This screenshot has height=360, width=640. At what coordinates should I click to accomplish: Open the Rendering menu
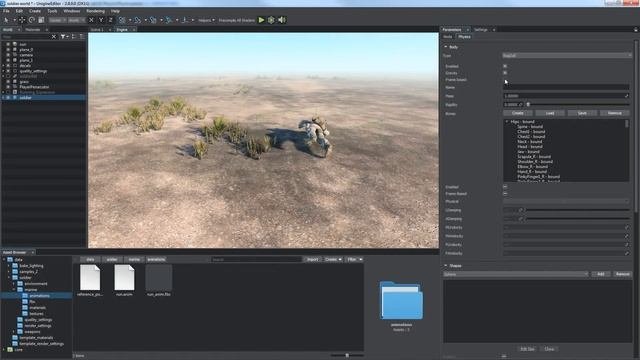(x=96, y=11)
